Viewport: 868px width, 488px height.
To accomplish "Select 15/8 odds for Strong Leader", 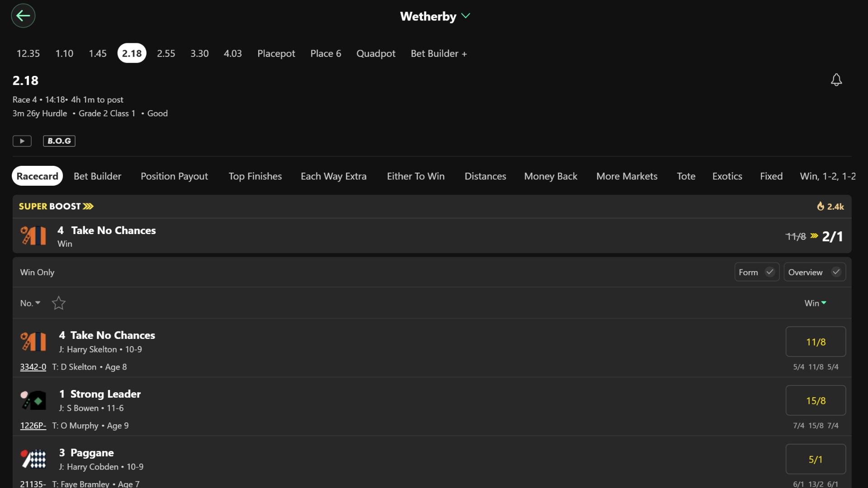I will coord(816,400).
